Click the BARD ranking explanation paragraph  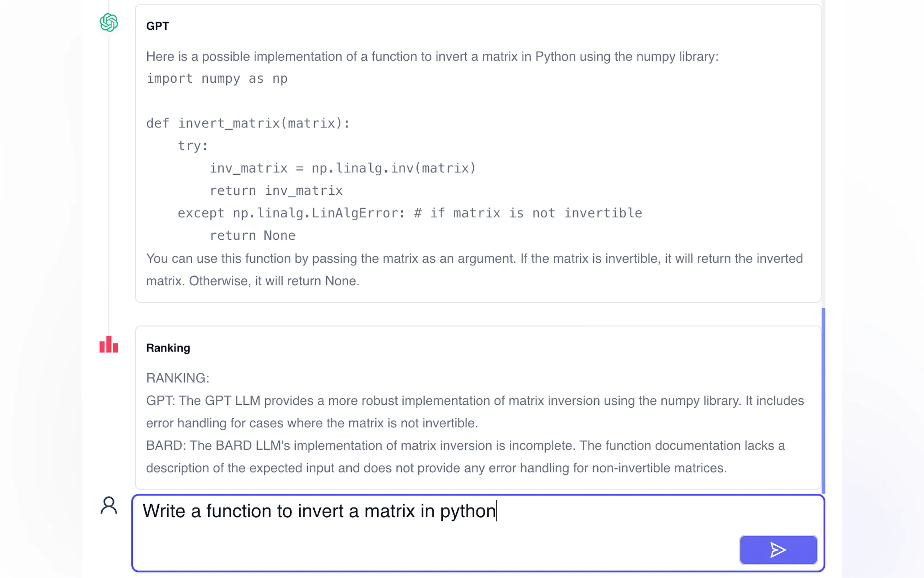point(465,457)
